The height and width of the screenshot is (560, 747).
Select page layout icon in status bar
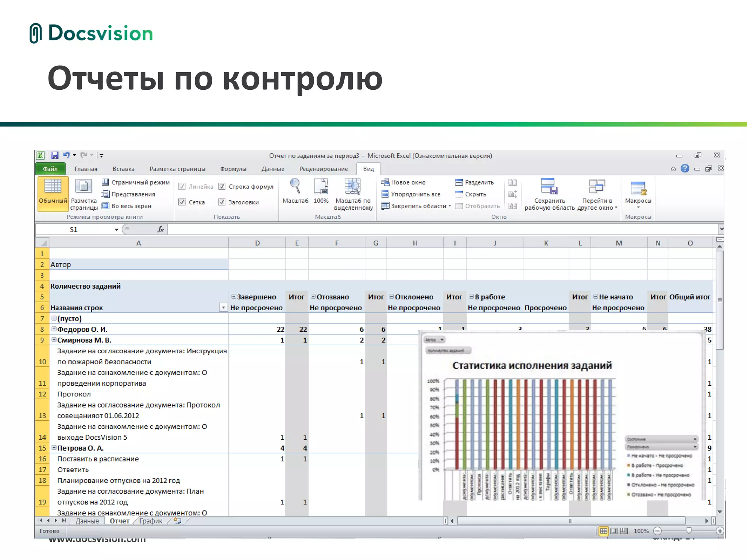pyautogui.click(x=614, y=531)
